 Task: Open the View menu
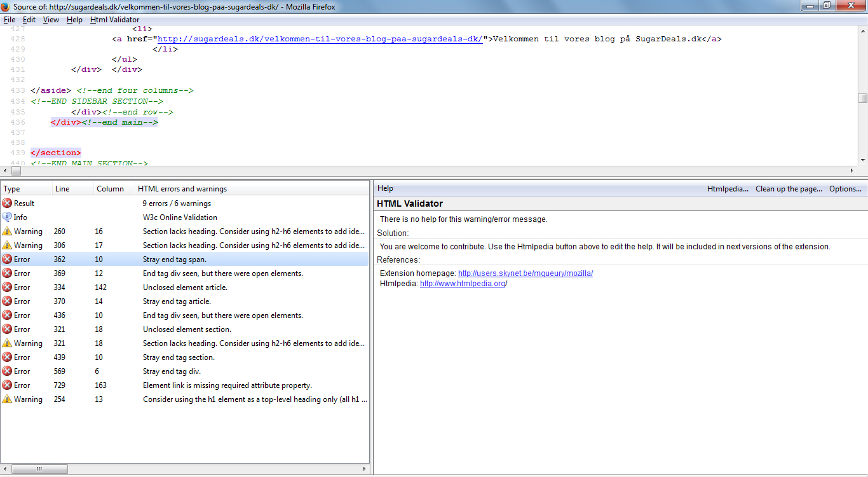(51, 20)
